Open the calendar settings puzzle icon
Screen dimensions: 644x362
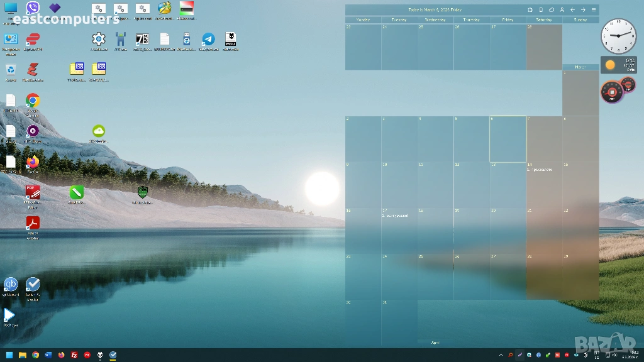point(530,10)
